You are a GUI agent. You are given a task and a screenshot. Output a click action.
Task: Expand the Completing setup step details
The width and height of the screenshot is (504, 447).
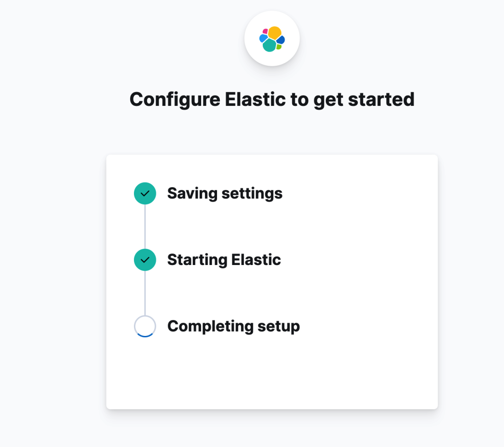coord(233,326)
